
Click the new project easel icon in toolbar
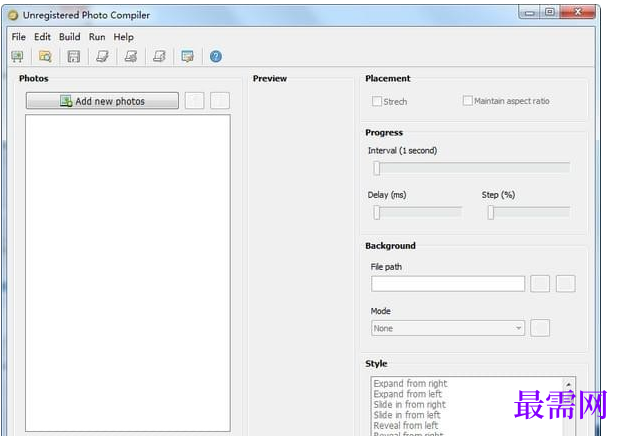pyautogui.click(x=17, y=56)
